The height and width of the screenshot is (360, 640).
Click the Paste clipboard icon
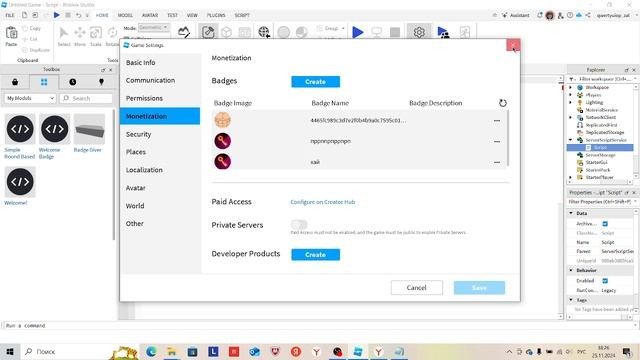[11, 33]
